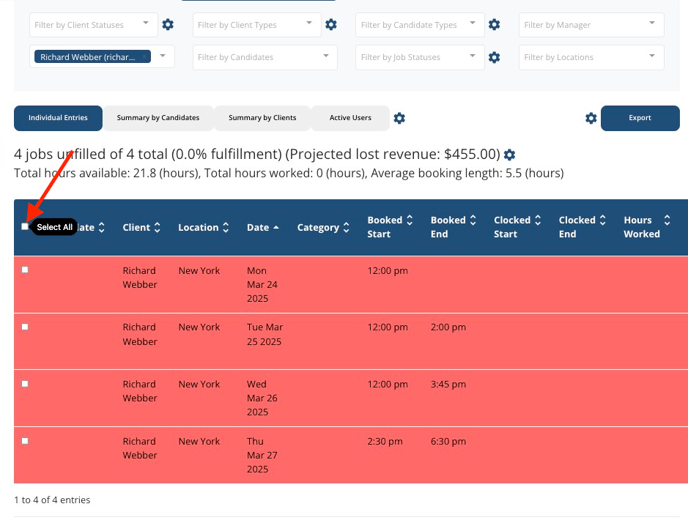This screenshot has height=523, width=688.
Task: Open settings gear beside Client Statuses filter
Action: pyautogui.click(x=168, y=25)
